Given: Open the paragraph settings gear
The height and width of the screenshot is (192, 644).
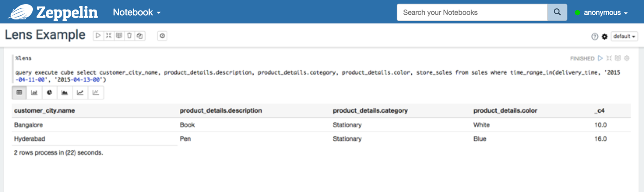Looking at the screenshot, I should [627, 58].
